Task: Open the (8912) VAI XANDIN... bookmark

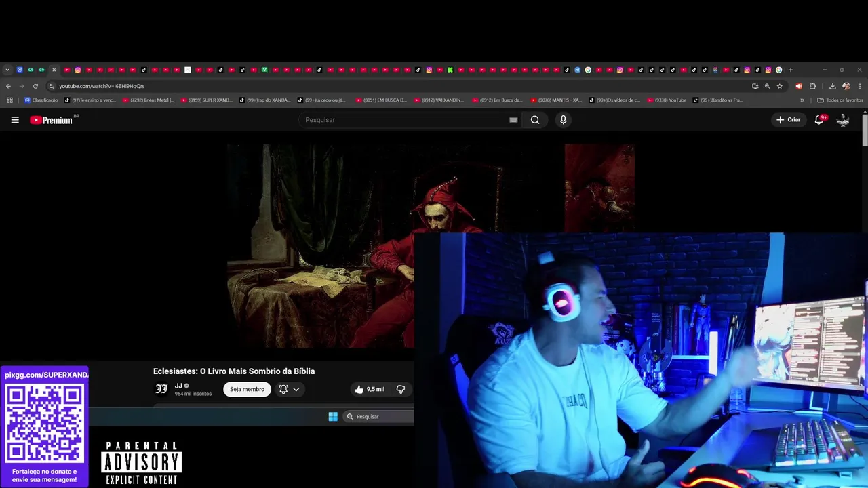Action: [439, 100]
